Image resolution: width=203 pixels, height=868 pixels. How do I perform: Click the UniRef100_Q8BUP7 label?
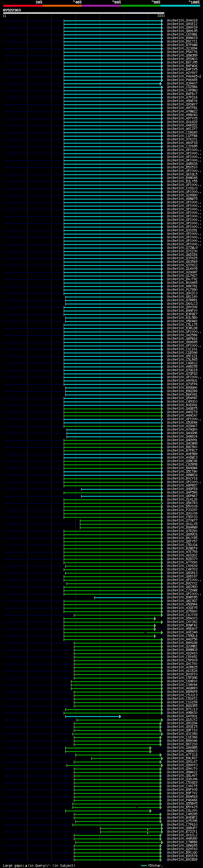182,828
